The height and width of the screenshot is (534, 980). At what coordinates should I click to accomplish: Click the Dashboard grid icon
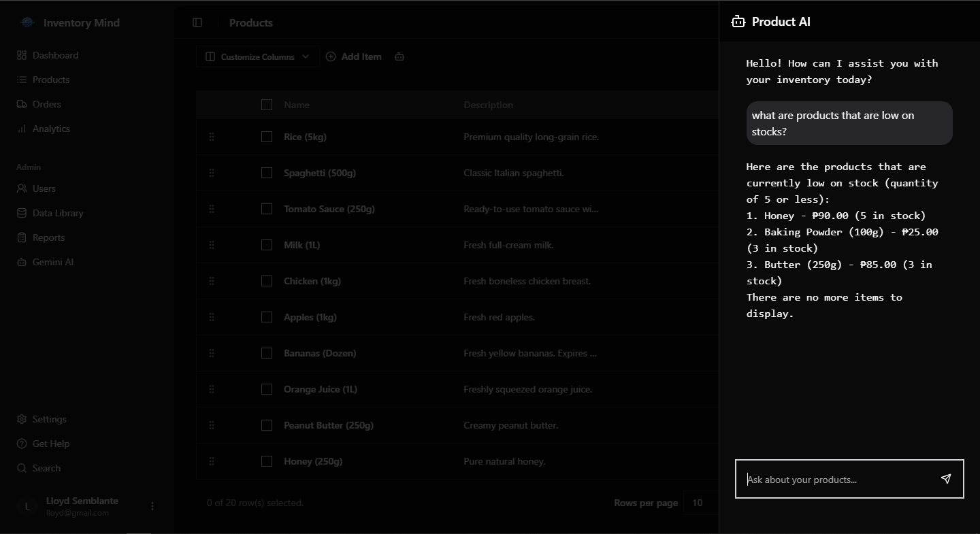(x=22, y=55)
